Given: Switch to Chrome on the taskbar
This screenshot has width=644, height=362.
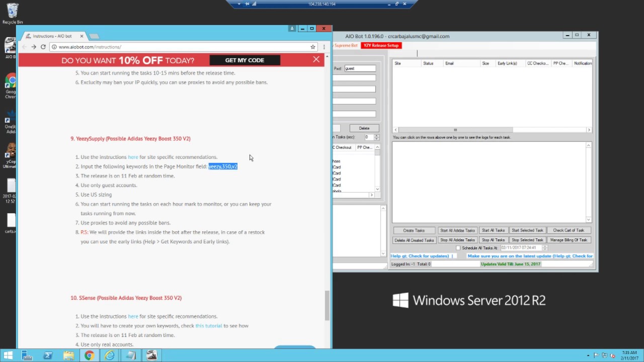Looking at the screenshot, I should point(89,355).
